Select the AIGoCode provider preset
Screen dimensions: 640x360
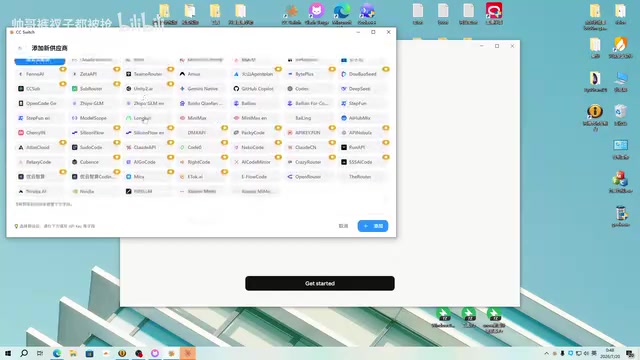click(x=148, y=162)
